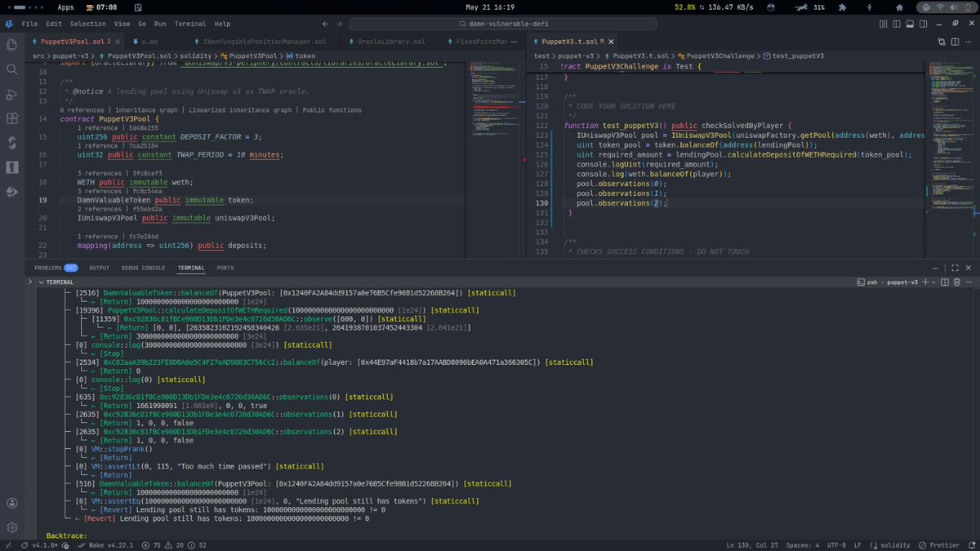Open the Help menu
The width and height of the screenshot is (980, 551).
[x=222, y=24]
